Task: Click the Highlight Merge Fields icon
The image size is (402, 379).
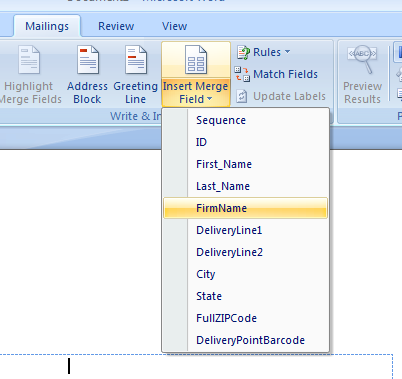Action: [x=29, y=60]
